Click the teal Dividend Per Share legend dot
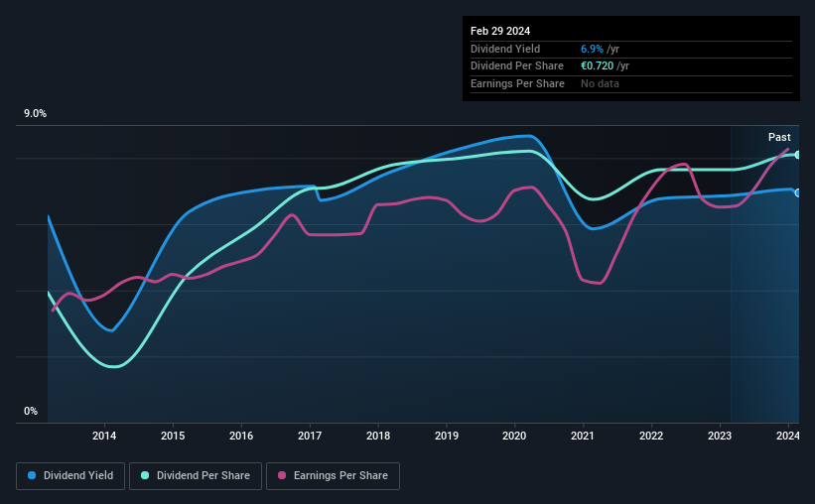The width and height of the screenshot is (815, 504). (x=145, y=475)
